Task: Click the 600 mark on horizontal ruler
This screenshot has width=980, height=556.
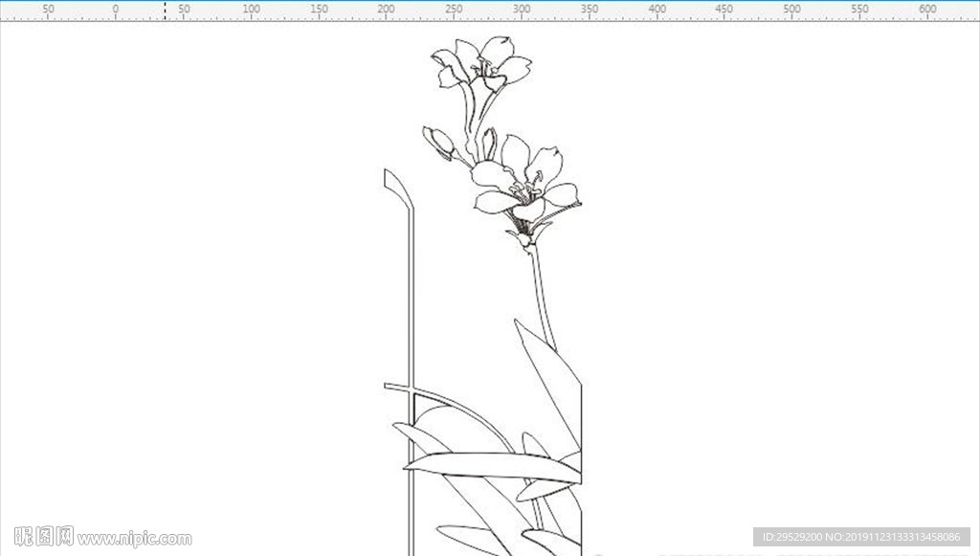Action: [927, 9]
